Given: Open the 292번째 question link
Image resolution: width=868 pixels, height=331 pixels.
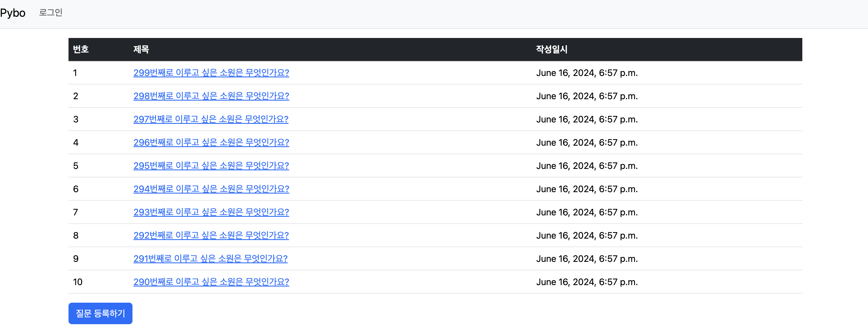Looking at the screenshot, I should pyautogui.click(x=211, y=235).
